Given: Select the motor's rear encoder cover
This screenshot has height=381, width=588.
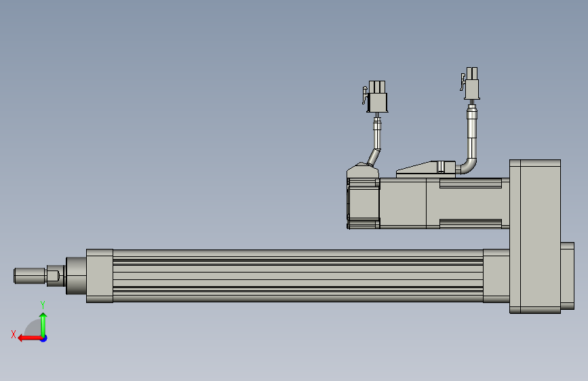Looking at the screenshot, I should (363, 203).
